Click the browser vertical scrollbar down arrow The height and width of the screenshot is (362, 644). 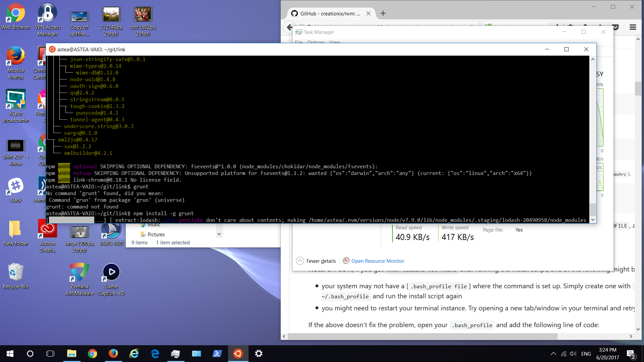point(638,329)
